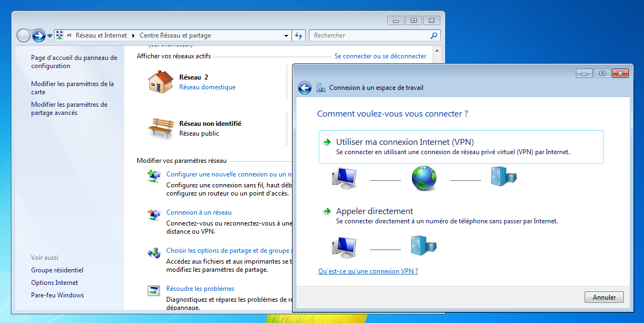Open Configurer une nouvelle connexion link
644x323 pixels.
[229, 174]
